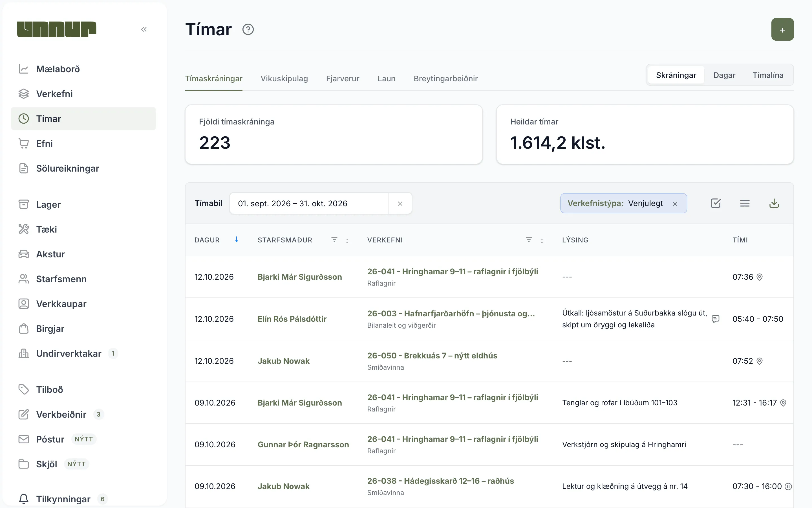Click the Starfsmenn people icon
Image resolution: width=812 pixels, height=508 pixels.
click(x=23, y=279)
